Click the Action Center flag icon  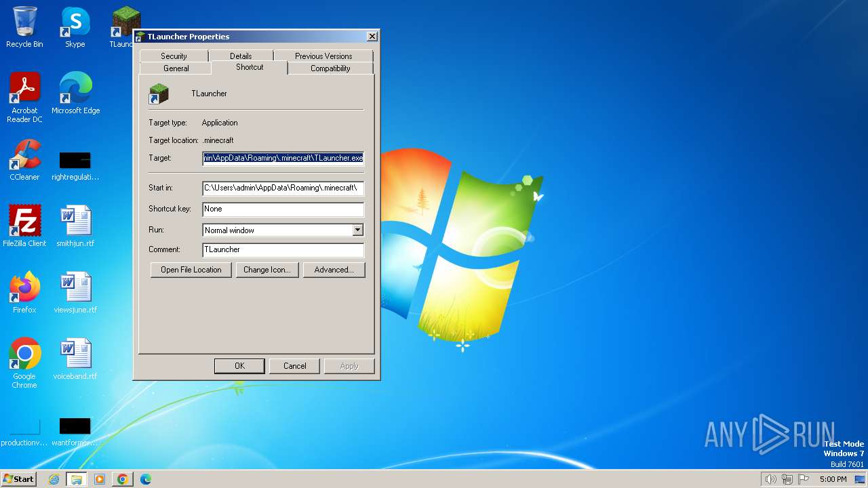tap(804, 479)
